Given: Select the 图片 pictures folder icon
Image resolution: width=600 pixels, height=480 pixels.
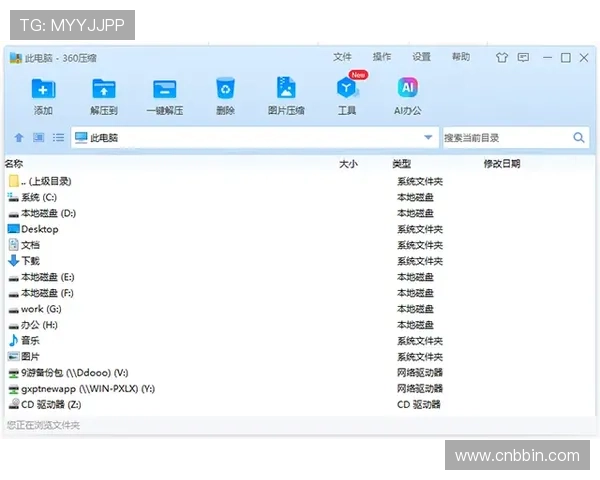Looking at the screenshot, I should click(13, 356).
